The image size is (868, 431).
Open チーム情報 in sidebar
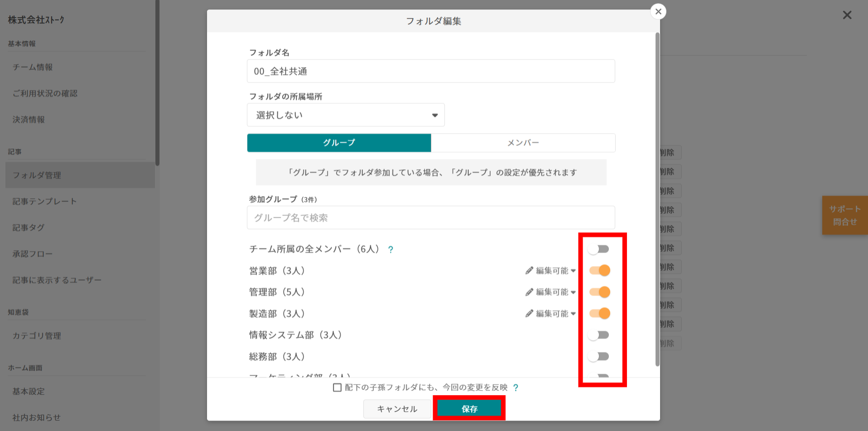pos(33,67)
